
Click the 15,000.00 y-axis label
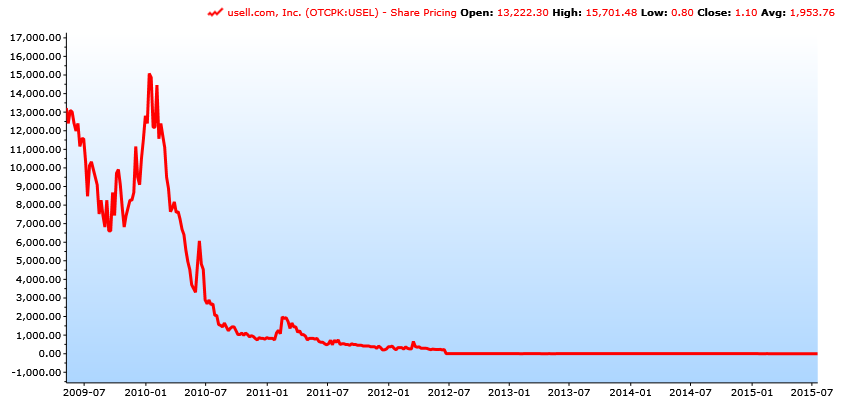pyautogui.click(x=34, y=75)
